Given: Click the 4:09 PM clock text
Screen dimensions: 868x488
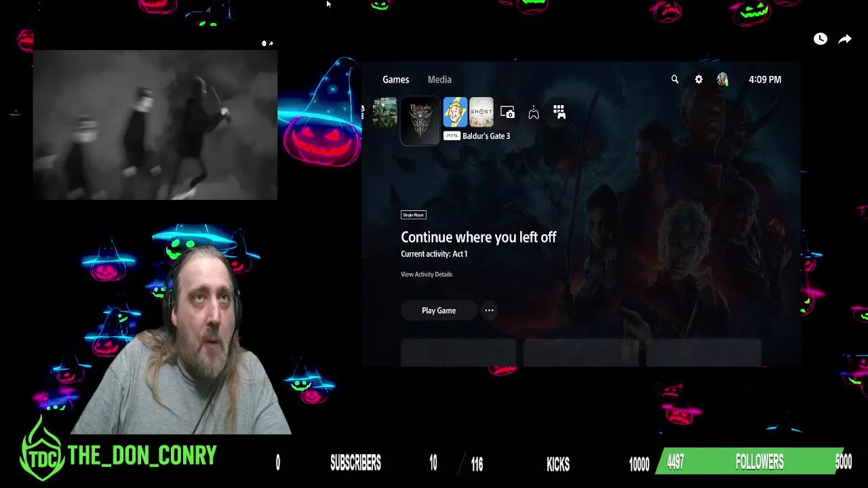Looking at the screenshot, I should (x=765, y=79).
